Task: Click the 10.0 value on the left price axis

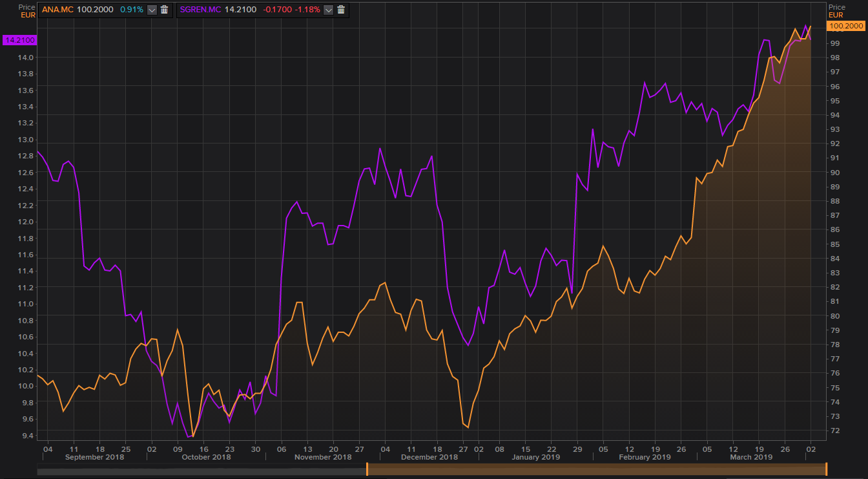Action: 26,387
